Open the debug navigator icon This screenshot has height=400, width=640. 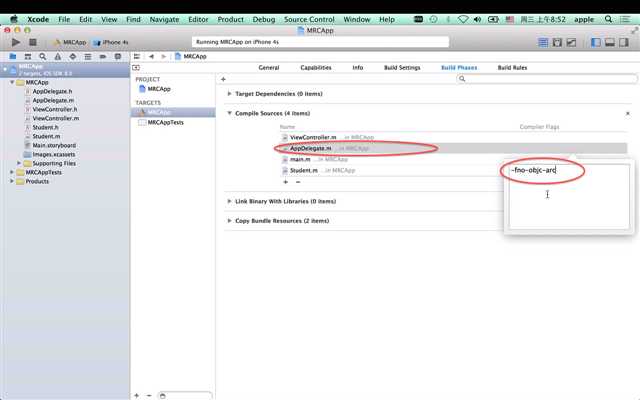88,56
